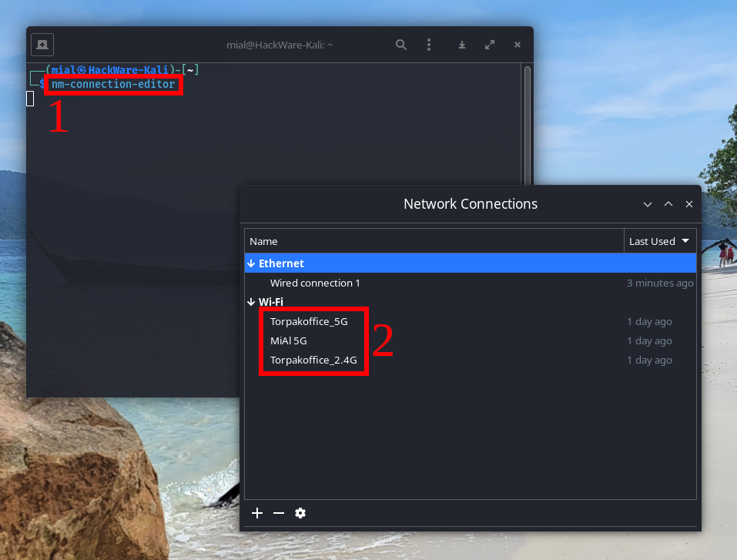
Task: Minimize the Network Connections window
Action: click(648, 204)
